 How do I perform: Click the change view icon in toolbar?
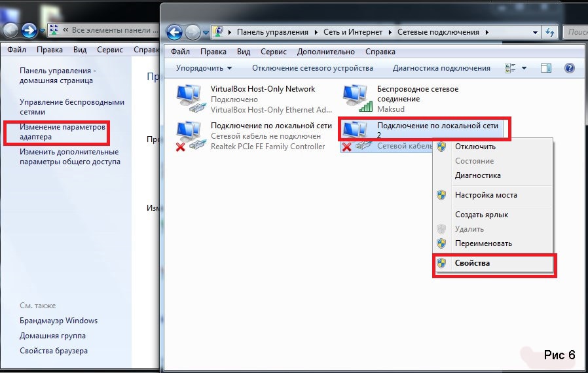coord(511,68)
